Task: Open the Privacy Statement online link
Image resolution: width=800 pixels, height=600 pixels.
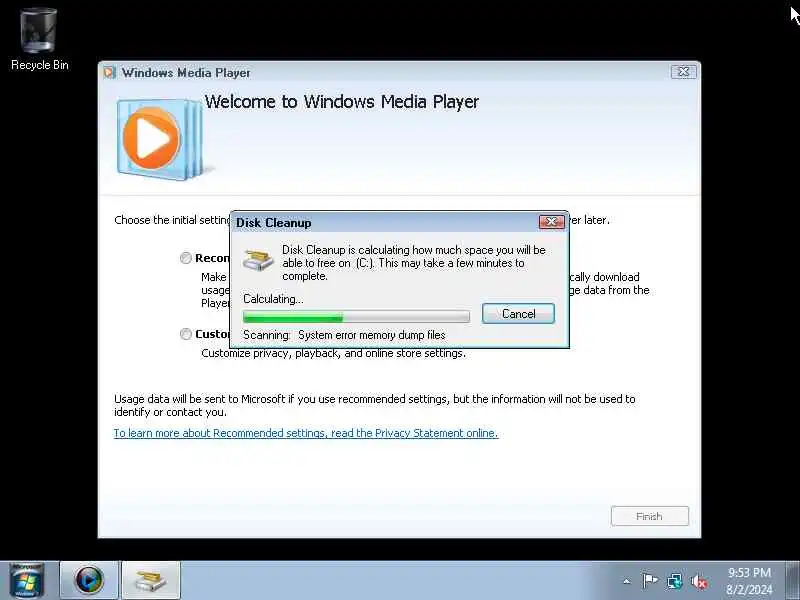Action: coord(306,433)
